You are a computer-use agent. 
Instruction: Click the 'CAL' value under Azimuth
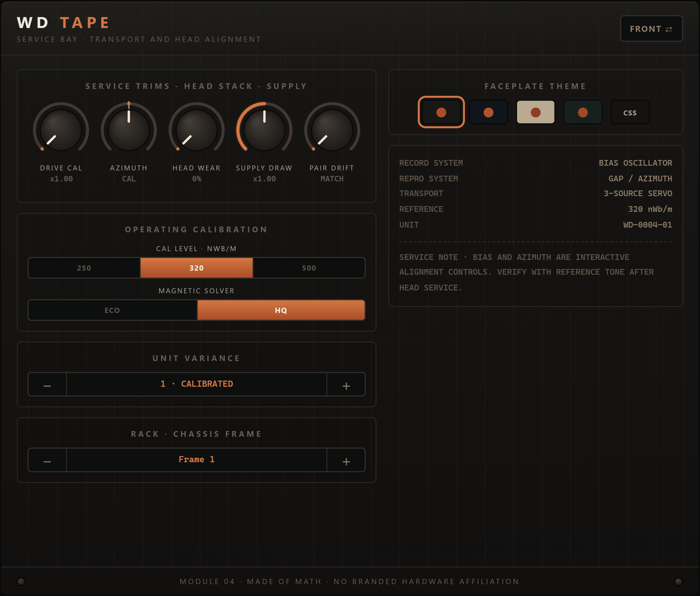click(129, 179)
